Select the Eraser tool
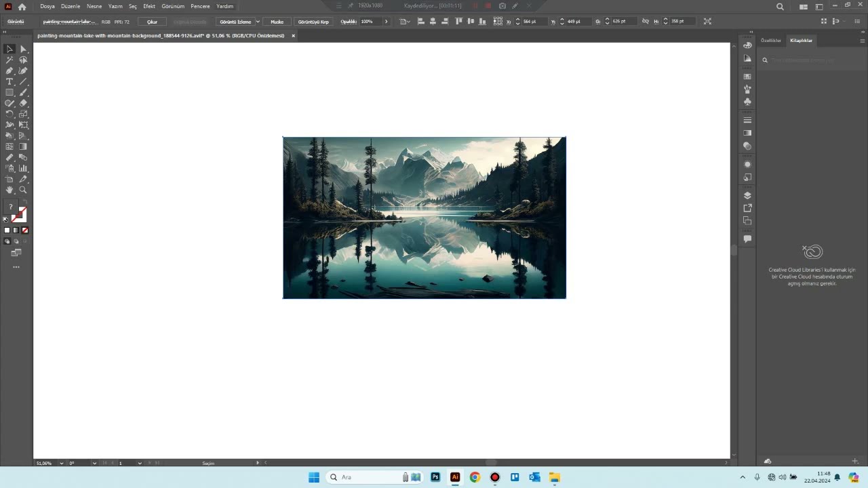 23,103
